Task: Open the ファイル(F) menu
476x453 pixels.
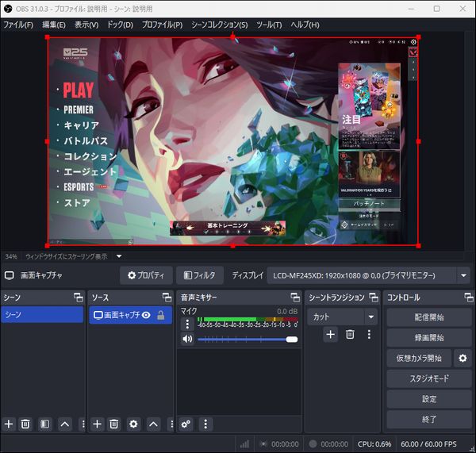Action: (18, 25)
